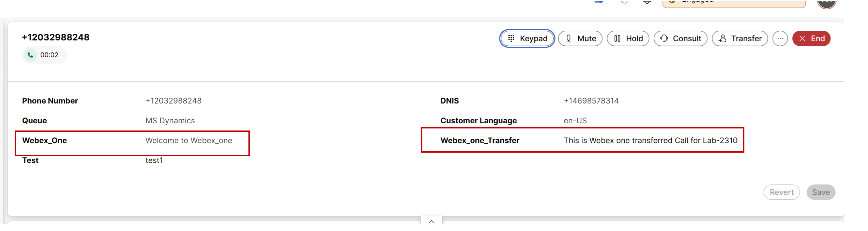End the call
The image size is (868, 231).
(811, 38)
